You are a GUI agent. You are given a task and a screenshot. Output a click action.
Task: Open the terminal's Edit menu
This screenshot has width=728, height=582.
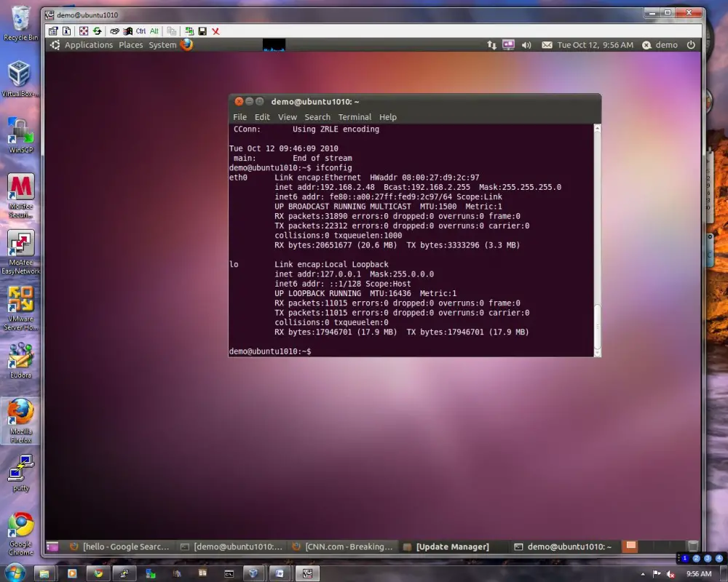tap(262, 117)
